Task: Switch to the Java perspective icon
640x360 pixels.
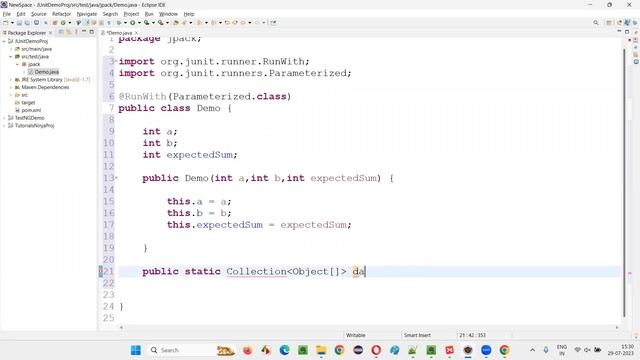Action: 627,23
